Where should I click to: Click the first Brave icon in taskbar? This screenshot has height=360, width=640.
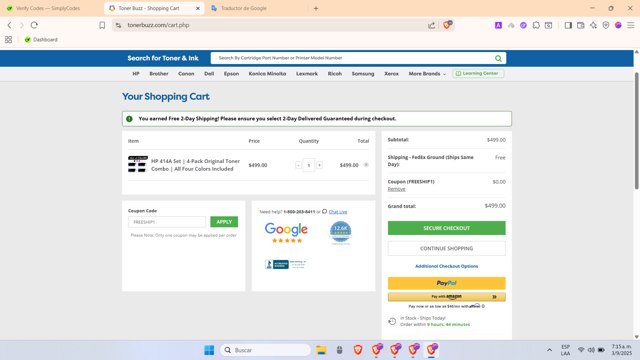pos(358,350)
